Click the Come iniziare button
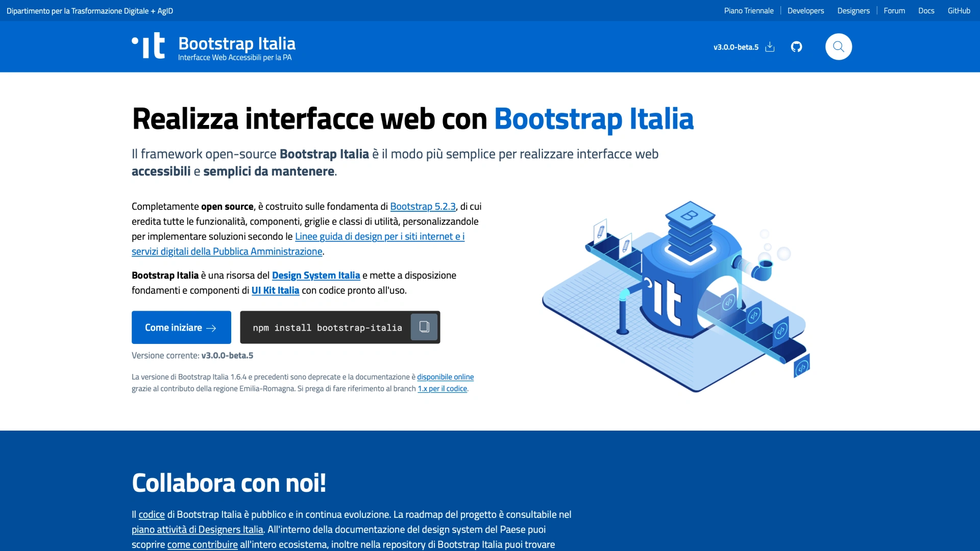Image resolution: width=980 pixels, height=551 pixels. pyautogui.click(x=181, y=328)
